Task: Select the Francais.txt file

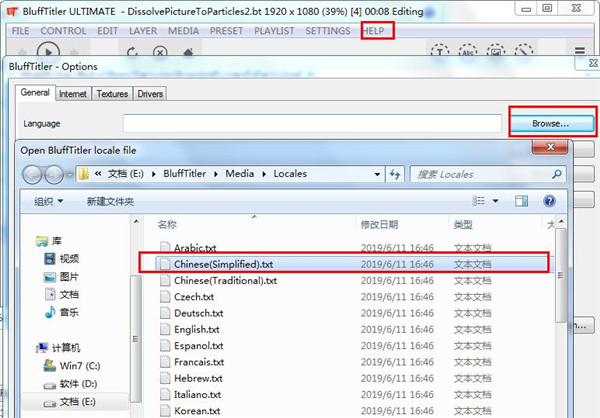Action: click(x=199, y=362)
